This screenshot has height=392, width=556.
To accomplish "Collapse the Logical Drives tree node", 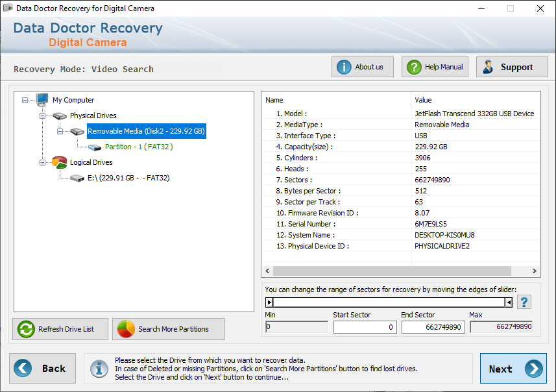I will pos(42,162).
